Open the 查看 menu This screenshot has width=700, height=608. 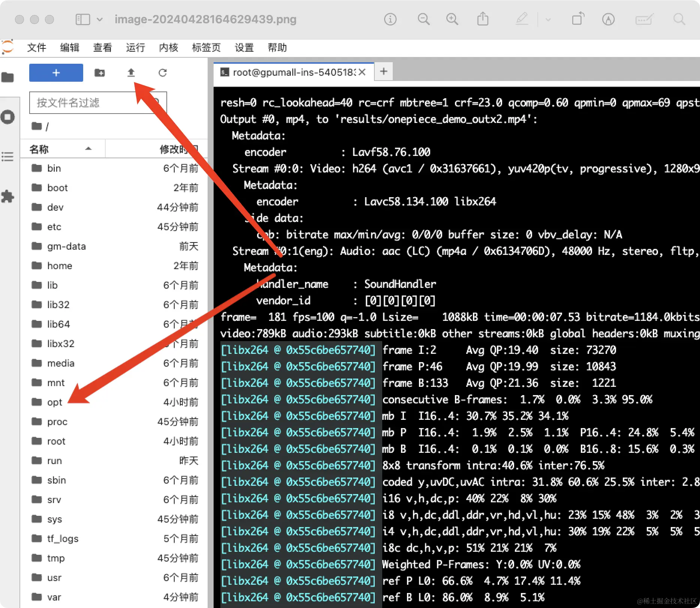click(103, 48)
